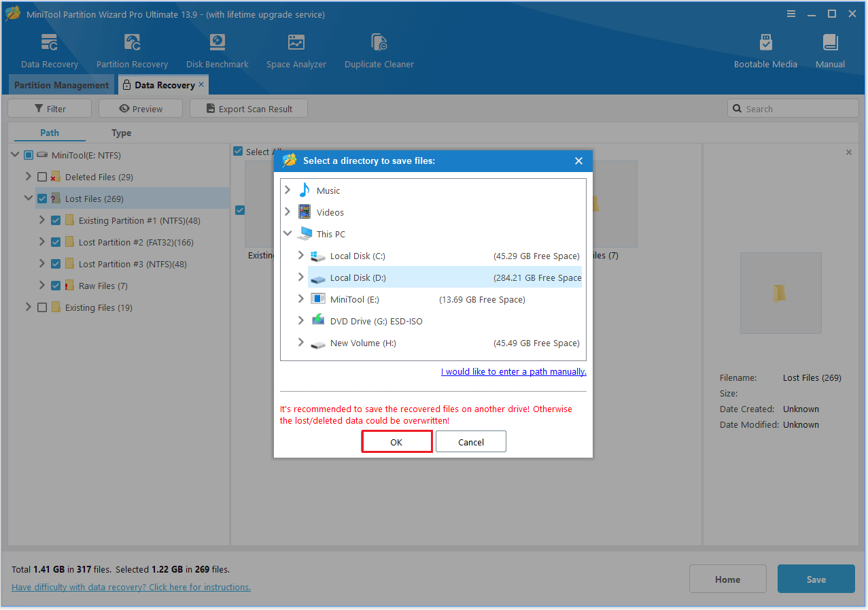Collapse the MiniTool(E: NTFS) tree node
This screenshot has width=868, height=610.
pyautogui.click(x=16, y=155)
